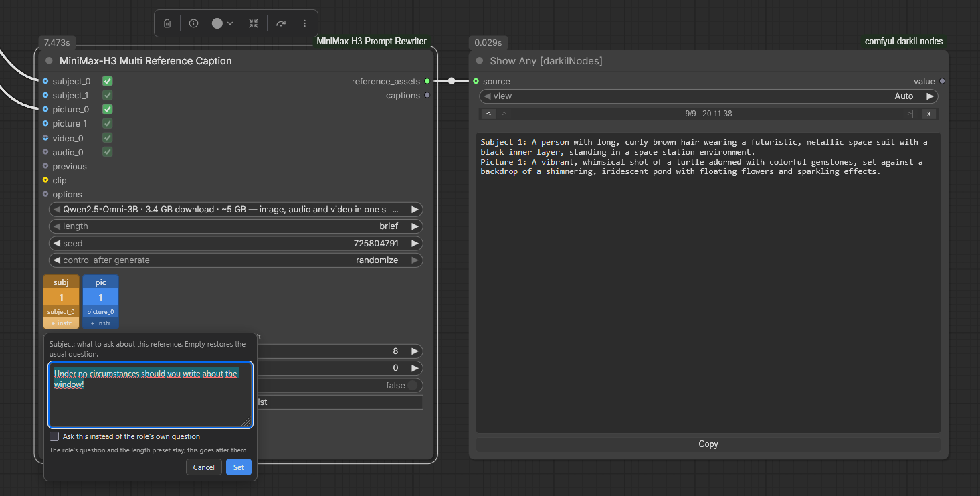
Task: Clear history with the x button
Action: click(928, 114)
